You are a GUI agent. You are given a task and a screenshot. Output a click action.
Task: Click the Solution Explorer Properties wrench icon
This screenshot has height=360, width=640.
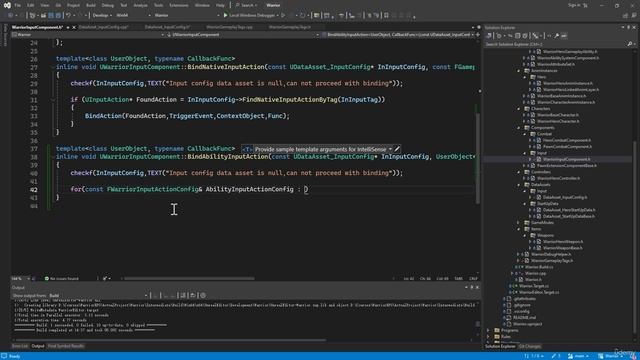(x=556, y=36)
